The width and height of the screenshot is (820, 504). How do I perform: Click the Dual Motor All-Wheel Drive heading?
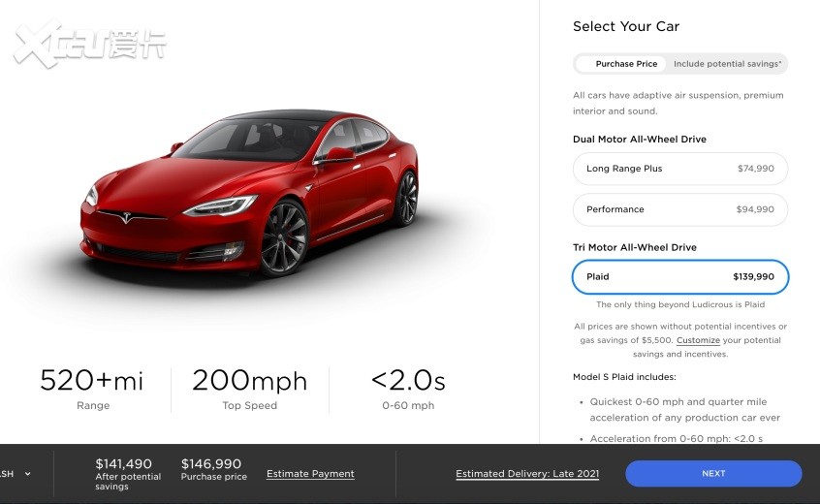[x=640, y=139]
